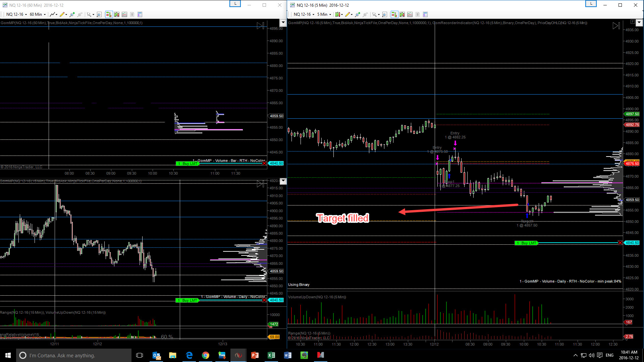Viewport: 644px width, 362px height.
Task: Open Excel from the taskbar
Action: 271,355
